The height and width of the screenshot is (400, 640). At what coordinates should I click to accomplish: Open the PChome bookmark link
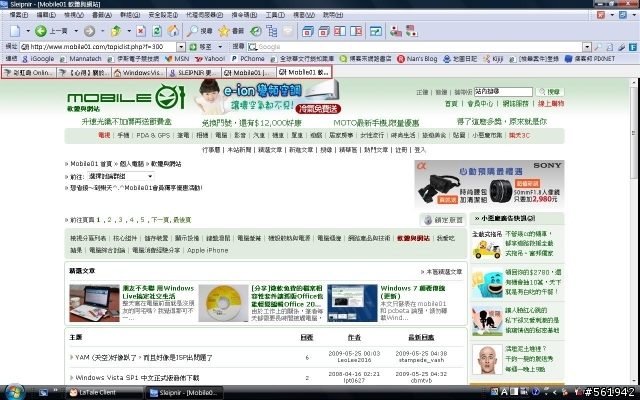pyautogui.click(x=248, y=59)
